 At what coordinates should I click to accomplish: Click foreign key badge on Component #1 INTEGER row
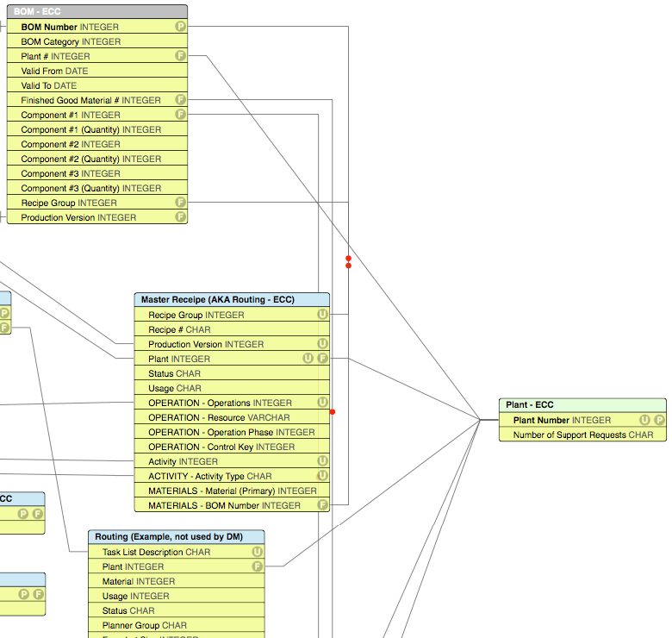180,115
